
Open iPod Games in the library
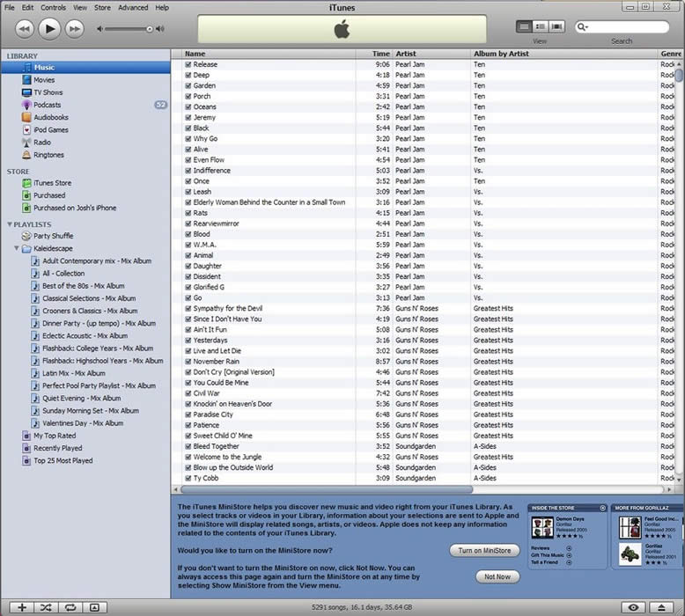tap(51, 130)
